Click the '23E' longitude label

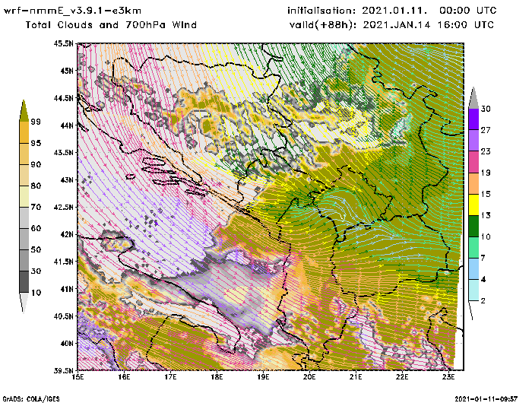click(448, 377)
